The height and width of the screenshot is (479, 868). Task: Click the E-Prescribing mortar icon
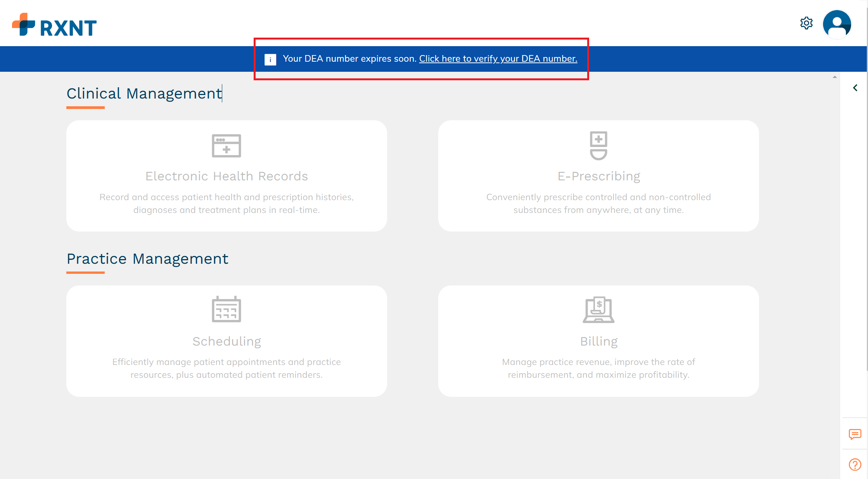[x=598, y=145]
